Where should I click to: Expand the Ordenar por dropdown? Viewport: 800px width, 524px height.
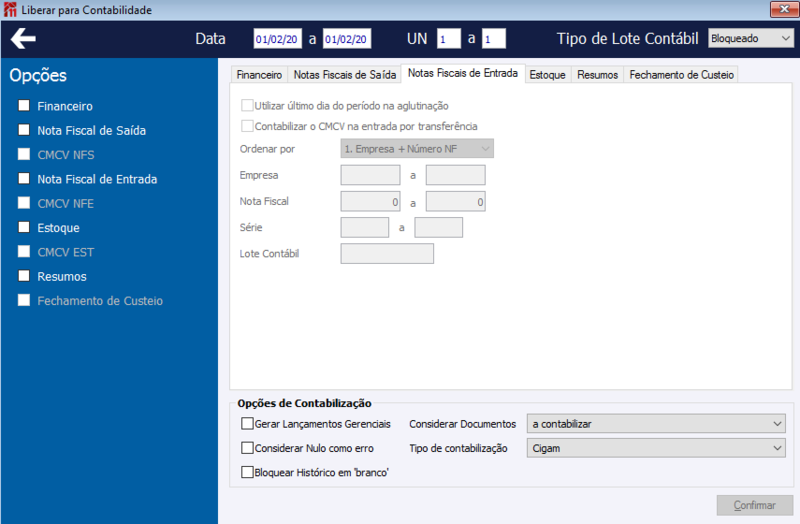(x=417, y=149)
